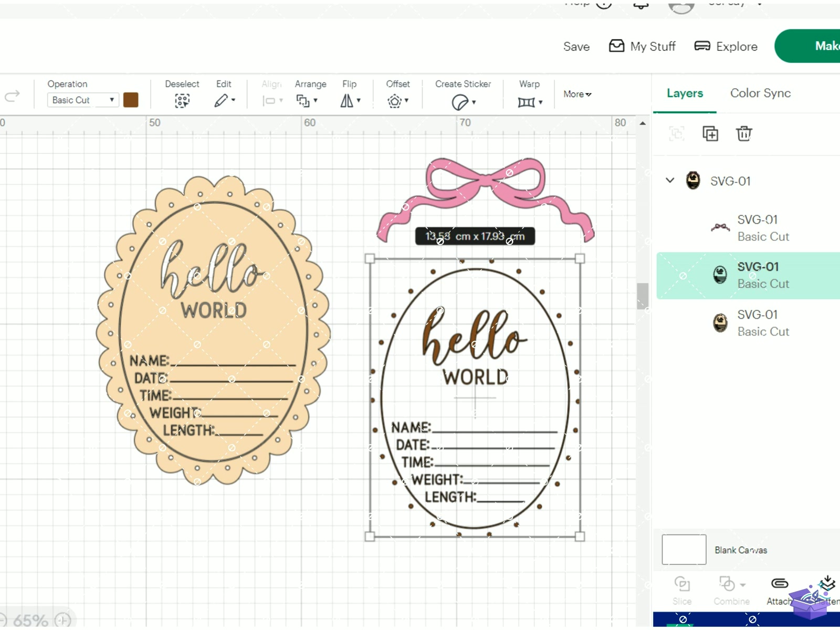Delete layer with trash icon
Image resolution: width=840 pixels, height=630 pixels.
click(744, 134)
